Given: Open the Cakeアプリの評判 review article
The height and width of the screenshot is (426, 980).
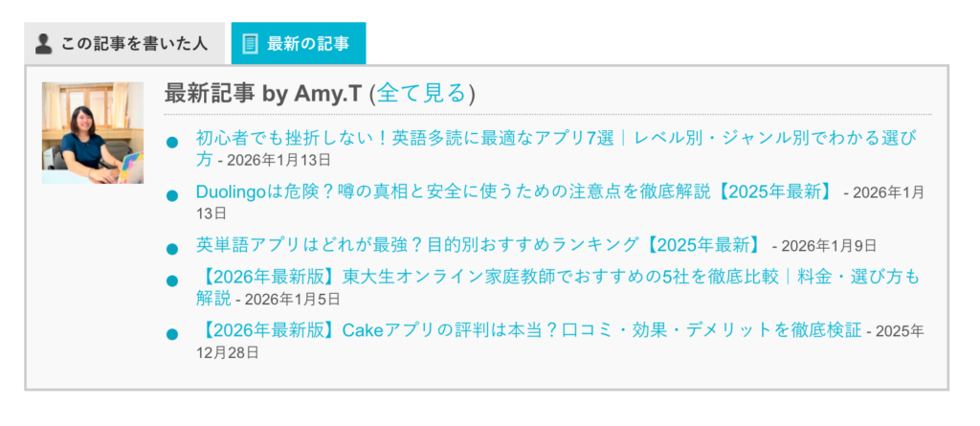Looking at the screenshot, I should 529,331.
